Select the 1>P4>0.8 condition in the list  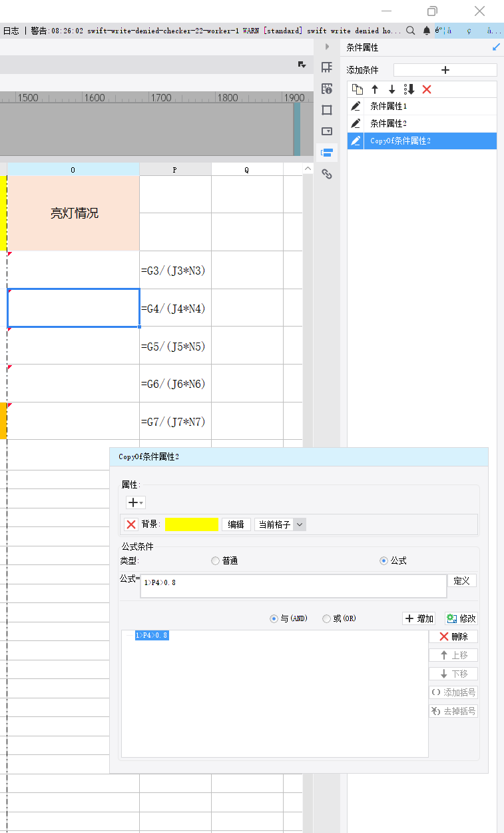pos(152,636)
